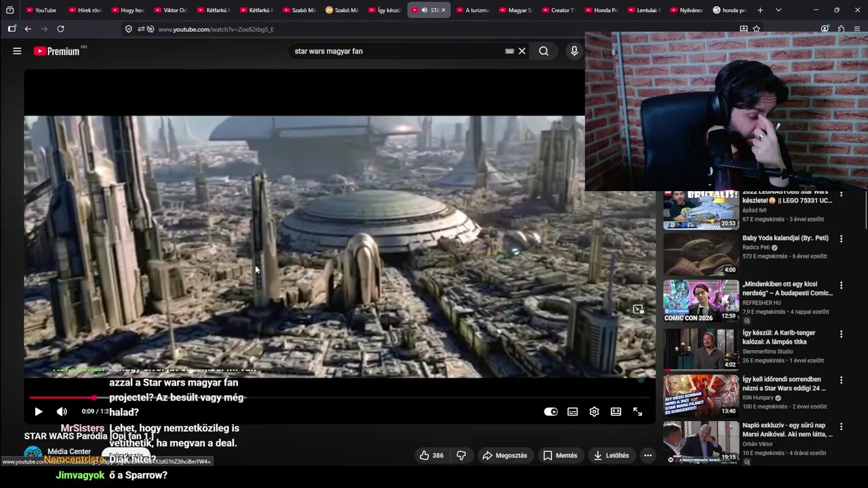868x488 pixels.
Task: Mute the video with the speaker icon
Action: [x=62, y=411]
